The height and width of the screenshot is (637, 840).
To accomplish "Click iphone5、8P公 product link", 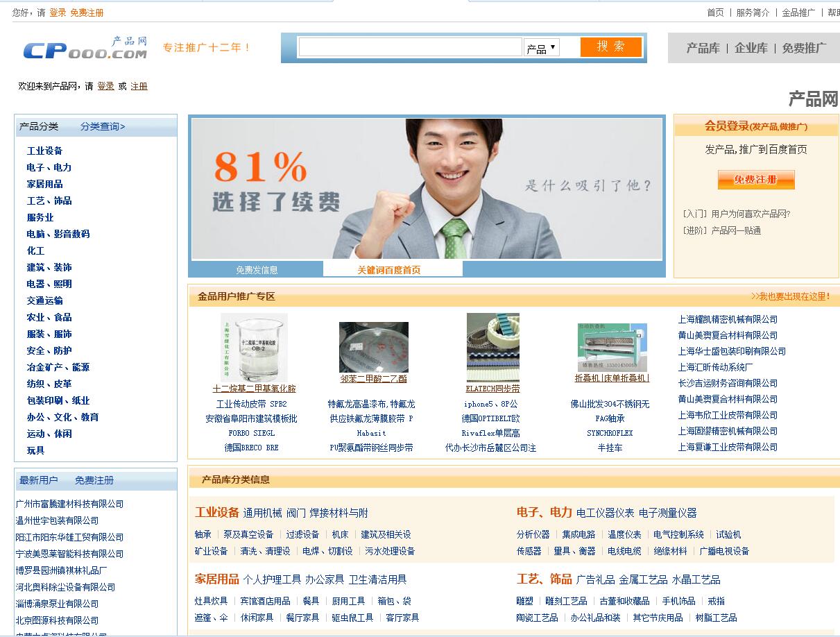I will pyautogui.click(x=490, y=404).
